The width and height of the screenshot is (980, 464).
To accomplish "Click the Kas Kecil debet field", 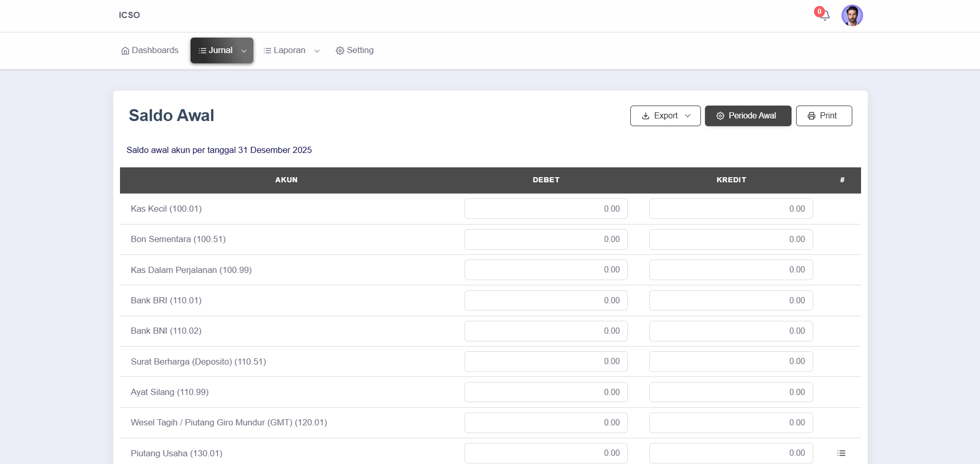I will click(545, 209).
